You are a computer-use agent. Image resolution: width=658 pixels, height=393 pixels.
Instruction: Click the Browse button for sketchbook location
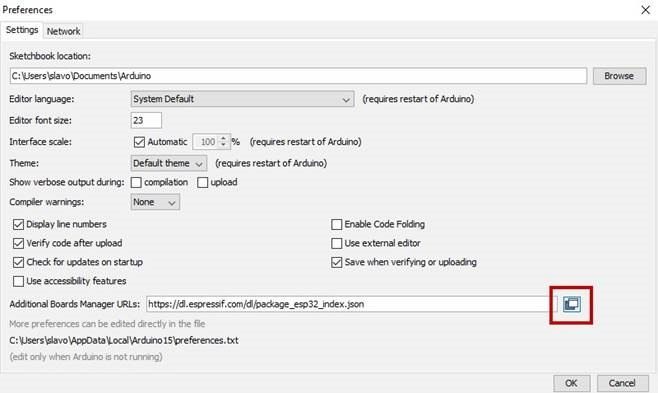tap(619, 76)
